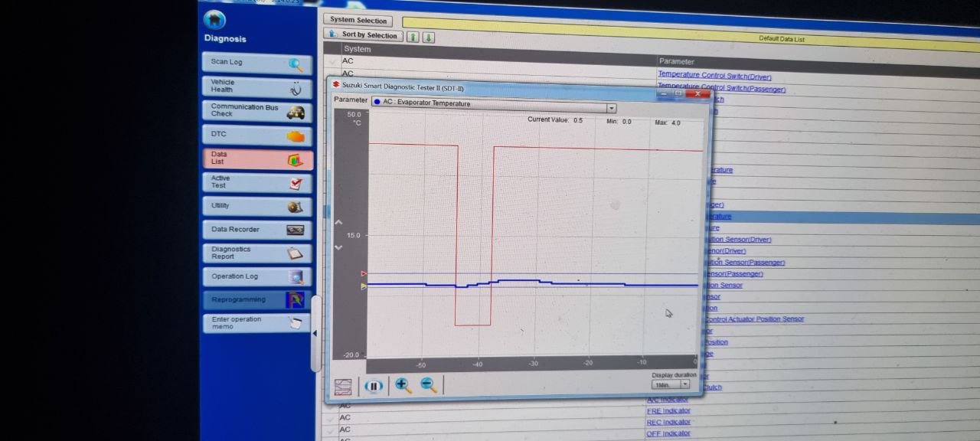Click the System Selection button
The image size is (980, 441).
pyautogui.click(x=359, y=20)
